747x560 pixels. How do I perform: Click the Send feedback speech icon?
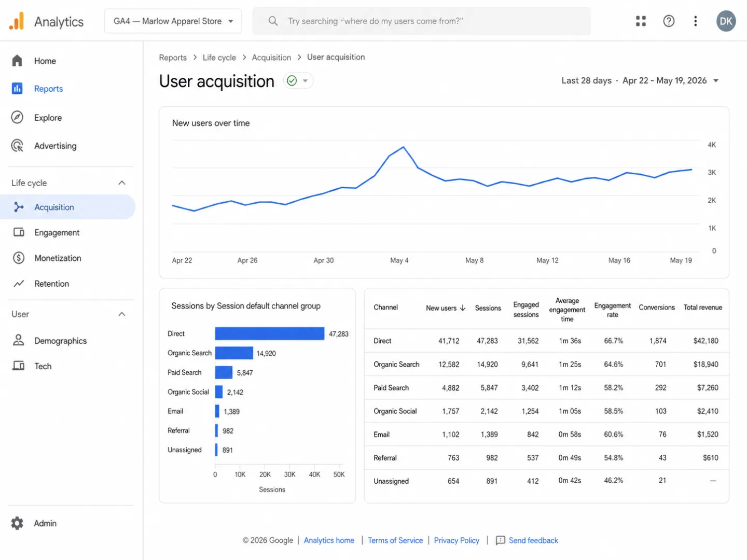pyautogui.click(x=501, y=541)
